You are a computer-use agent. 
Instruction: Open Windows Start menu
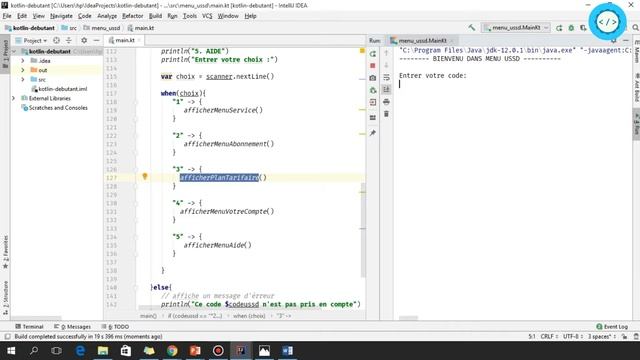point(11,351)
